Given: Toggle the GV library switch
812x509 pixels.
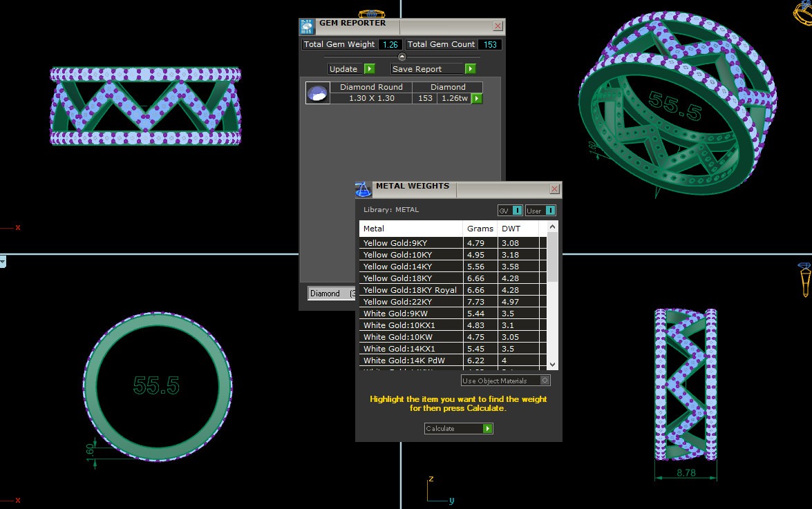Looking at the screenshot, I should tap(517, 211).
